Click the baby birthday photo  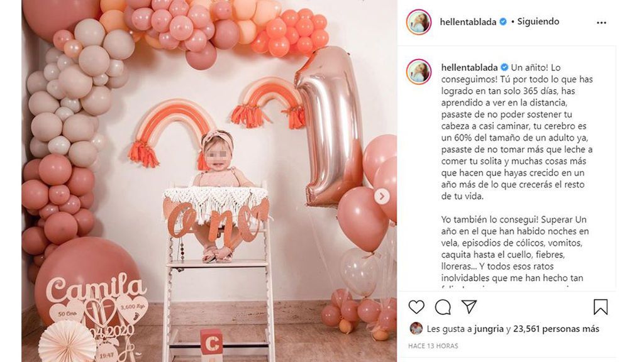209,180
